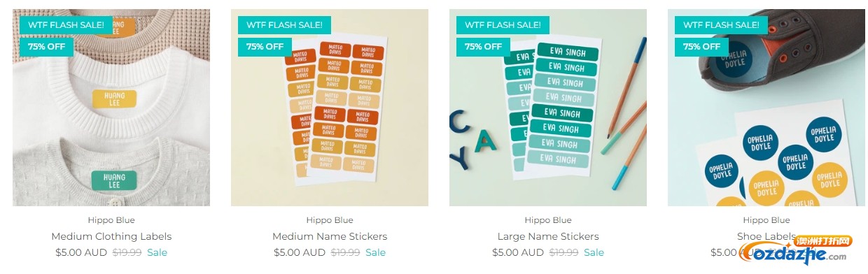Click 75% OFF badge on Medium Name Stickers

[x=265, y=47]
